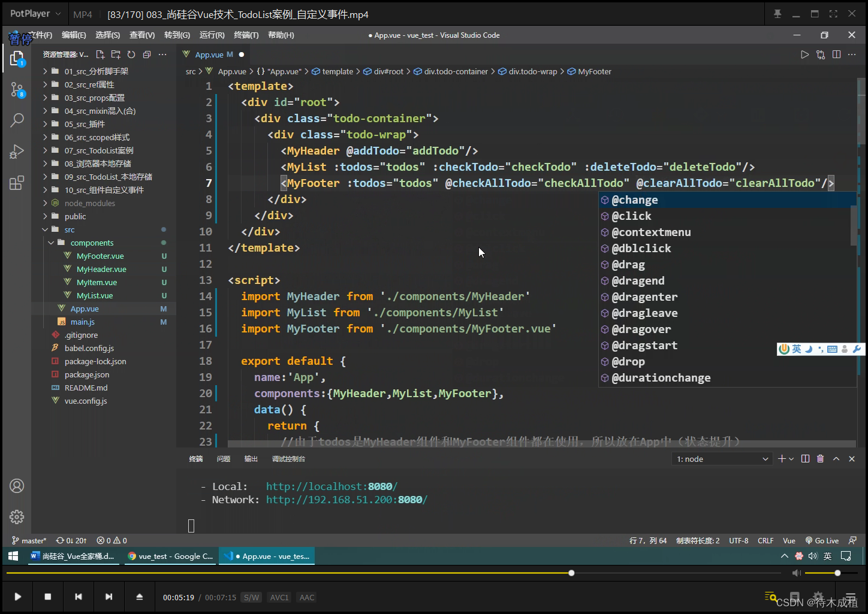868x614 pixels.
Task: Open the 终端(T) menu
Action: click(x=246, y=35)
